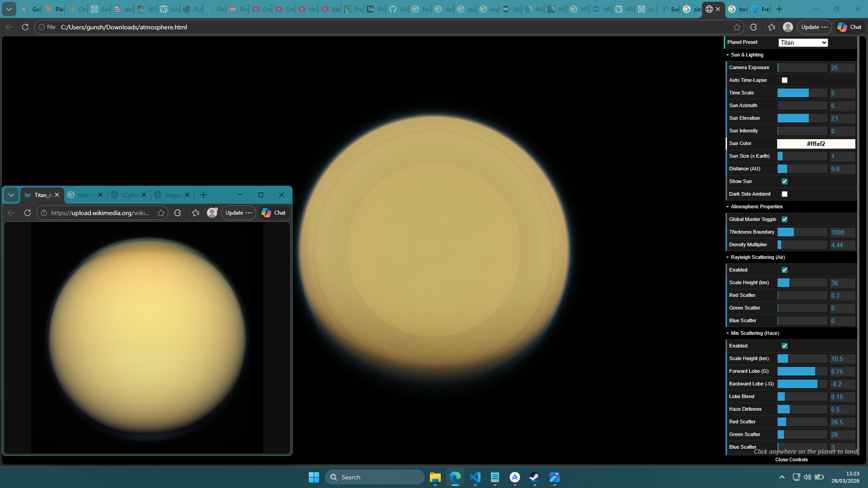Click the refresh icon in main browser
The image size is (868, 488).
coord(25,27)
